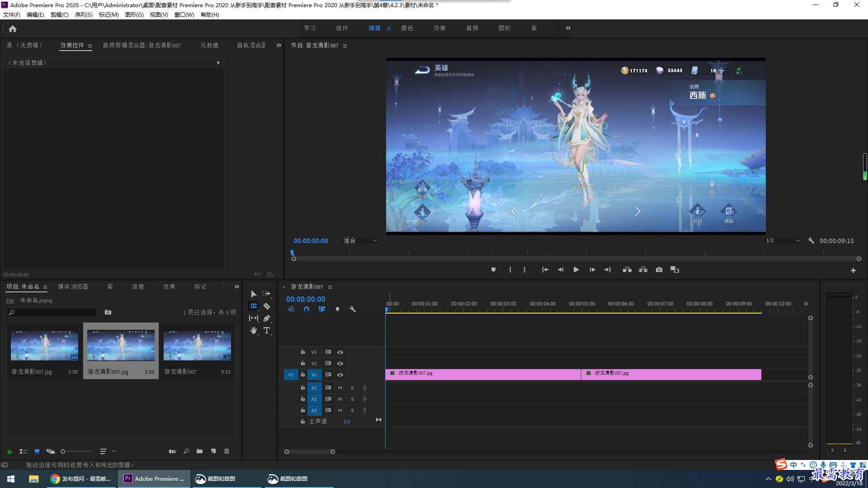Toggle insert sequences as nests
Screen dimensions: 868x488
tap(291, 310)
